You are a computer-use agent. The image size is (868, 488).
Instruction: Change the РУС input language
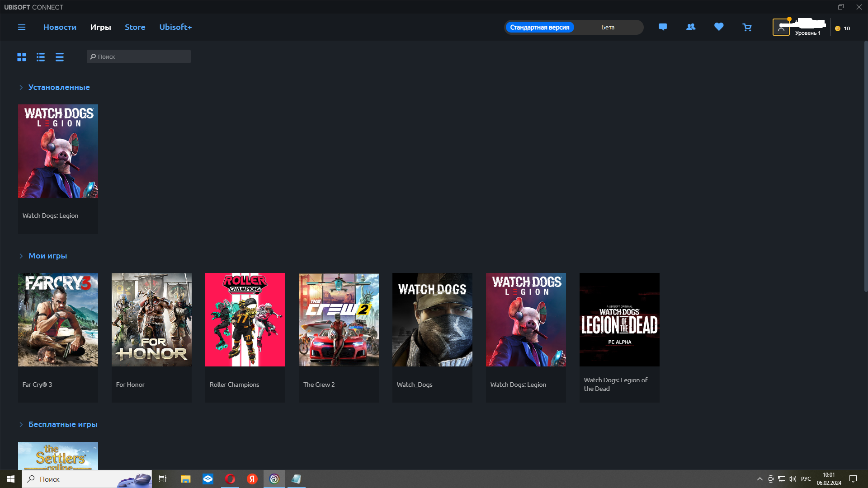(806, 479)
